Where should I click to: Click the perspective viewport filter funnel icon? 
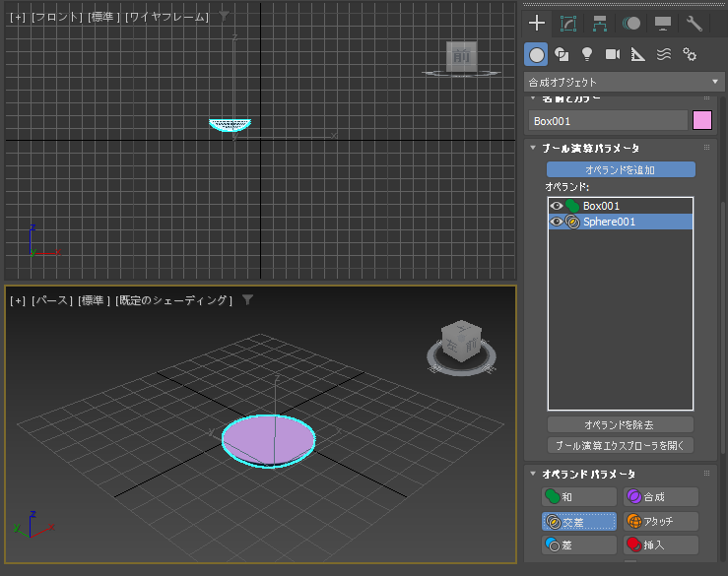(x=247, y=300)
